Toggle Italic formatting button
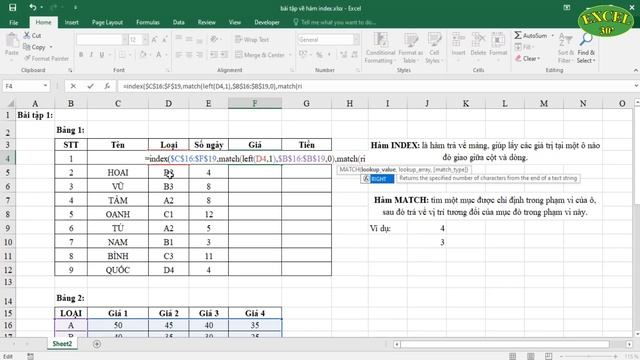This screenshot has height=360, width=640. point(91,55)
